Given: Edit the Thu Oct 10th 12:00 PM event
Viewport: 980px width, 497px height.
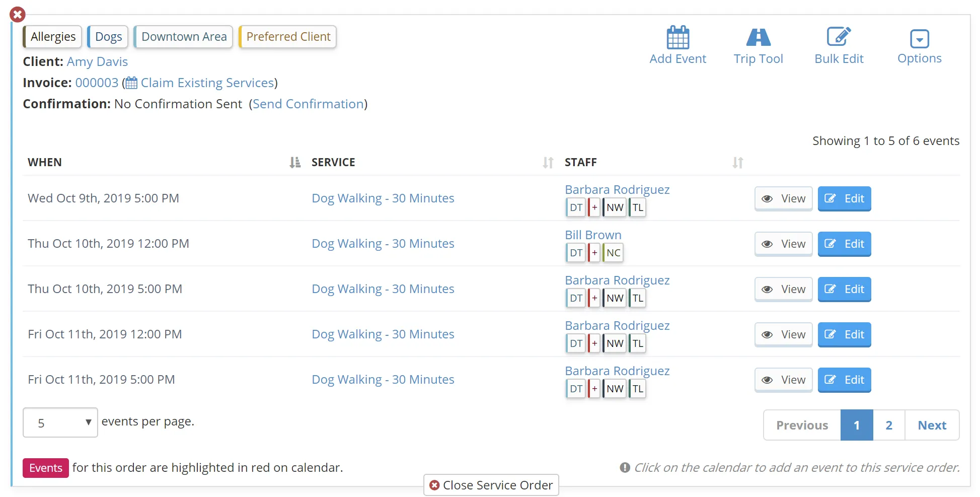Looking at the screenshot, I should click(x=844, y=244).
